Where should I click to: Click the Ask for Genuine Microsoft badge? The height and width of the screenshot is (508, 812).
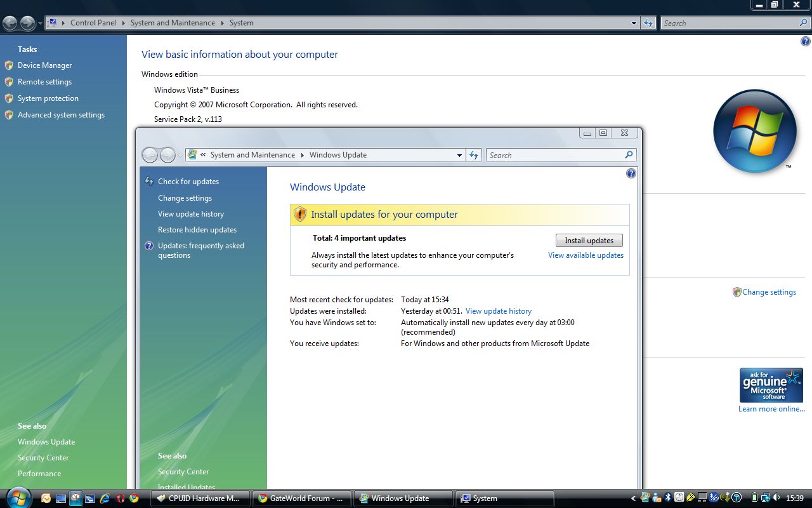771,385
